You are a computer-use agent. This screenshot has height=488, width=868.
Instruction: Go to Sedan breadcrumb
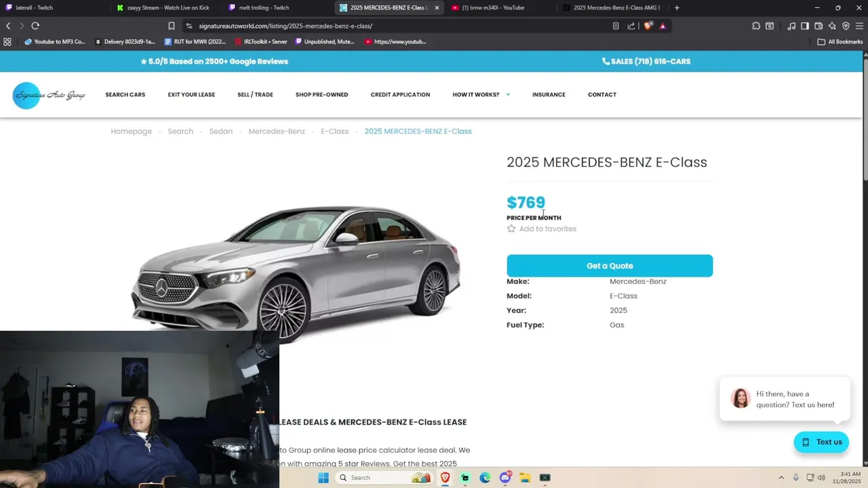tap(220, 131)
